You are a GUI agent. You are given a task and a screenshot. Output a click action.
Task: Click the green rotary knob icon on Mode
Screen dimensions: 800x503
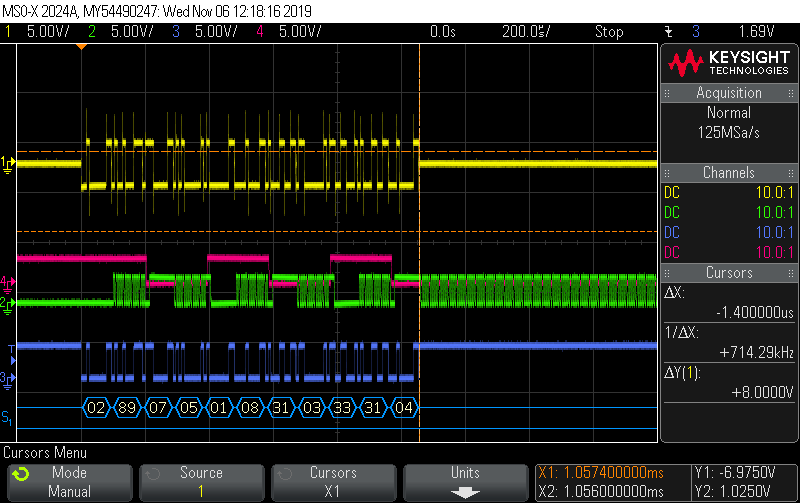pos(20,474)
